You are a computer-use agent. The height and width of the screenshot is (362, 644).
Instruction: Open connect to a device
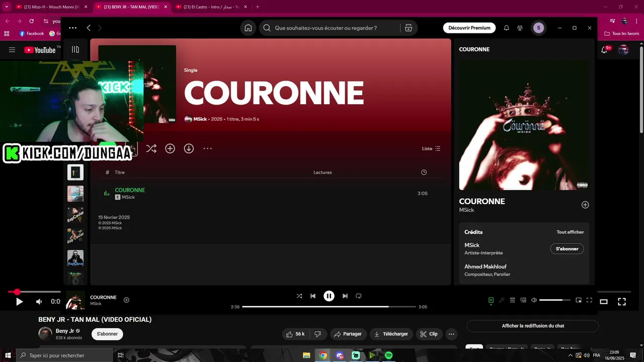point(523,300)
